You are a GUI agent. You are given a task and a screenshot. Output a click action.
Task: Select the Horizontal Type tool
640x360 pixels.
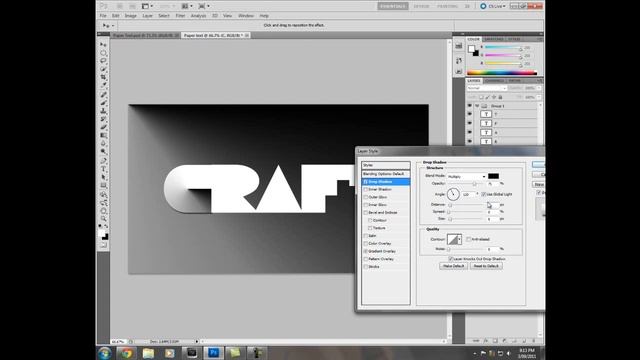tap(103, 169)
